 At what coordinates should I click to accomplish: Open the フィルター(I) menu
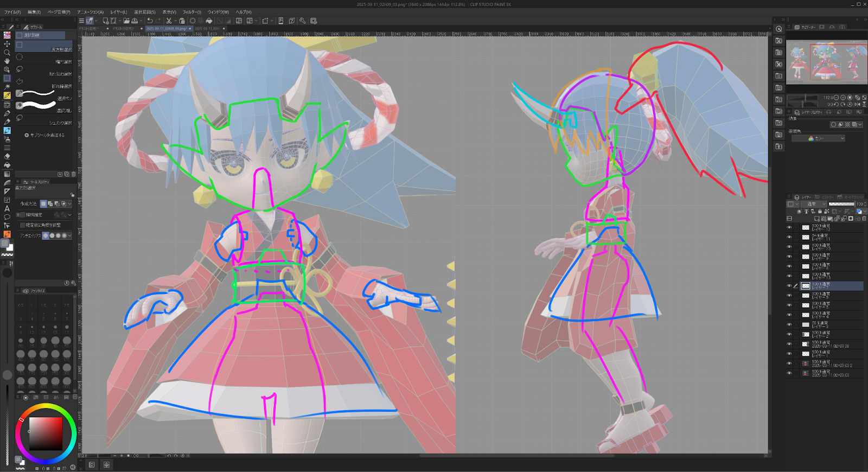(x=192, y=12)
